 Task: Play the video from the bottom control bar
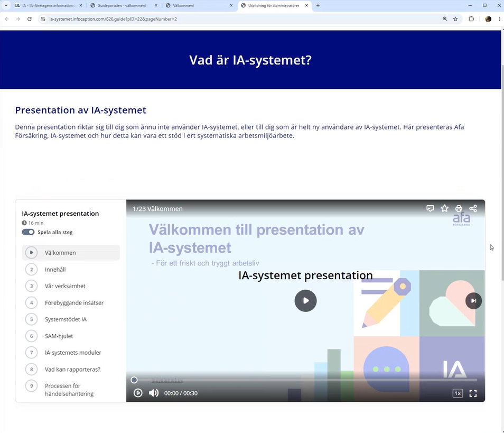(138, 393)
